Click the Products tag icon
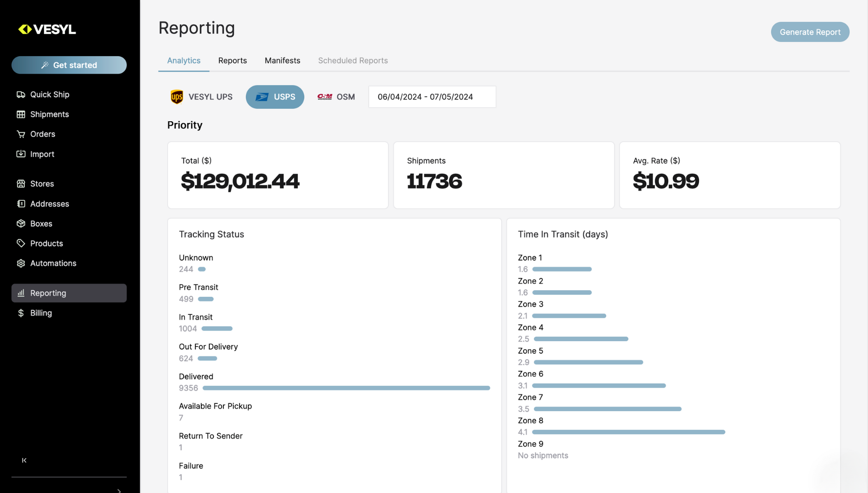868x493 pixels. pos(21,243)
